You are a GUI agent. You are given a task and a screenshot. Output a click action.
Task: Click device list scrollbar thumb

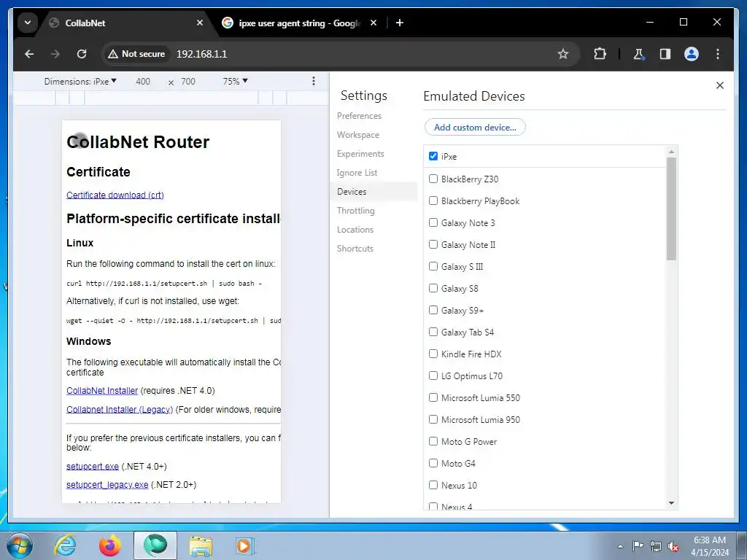pos(671,209)
